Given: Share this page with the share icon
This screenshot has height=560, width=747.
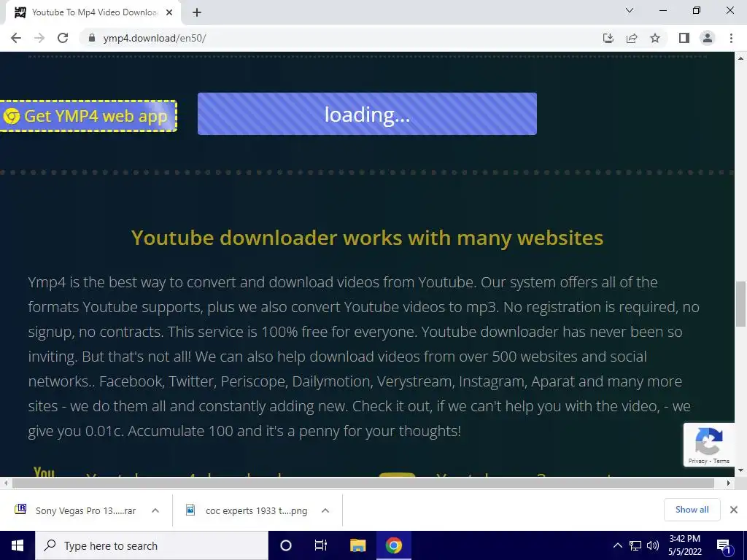Looking at the screenshot, I should pyautogui.click(x=632, y=38).
